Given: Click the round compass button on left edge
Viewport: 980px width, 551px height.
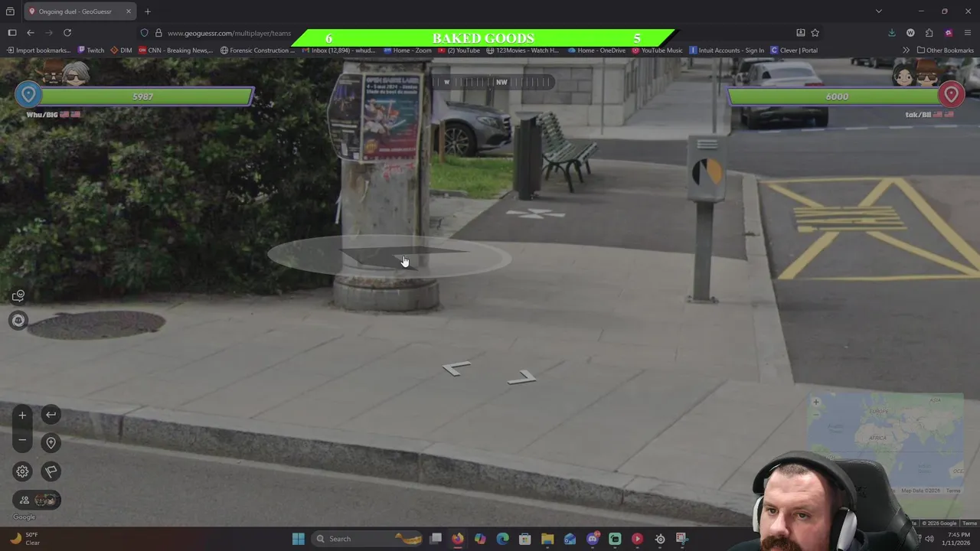Looking at the screenshot, I should (18, 321).
